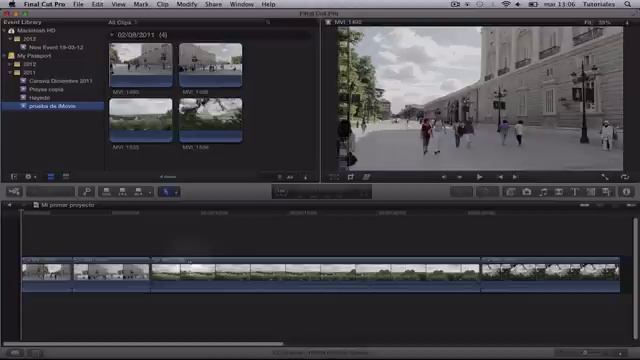Collapse the Macintosh HD tree
The height and width of the screenshot is (360, 640).
(x=4, y=31)
